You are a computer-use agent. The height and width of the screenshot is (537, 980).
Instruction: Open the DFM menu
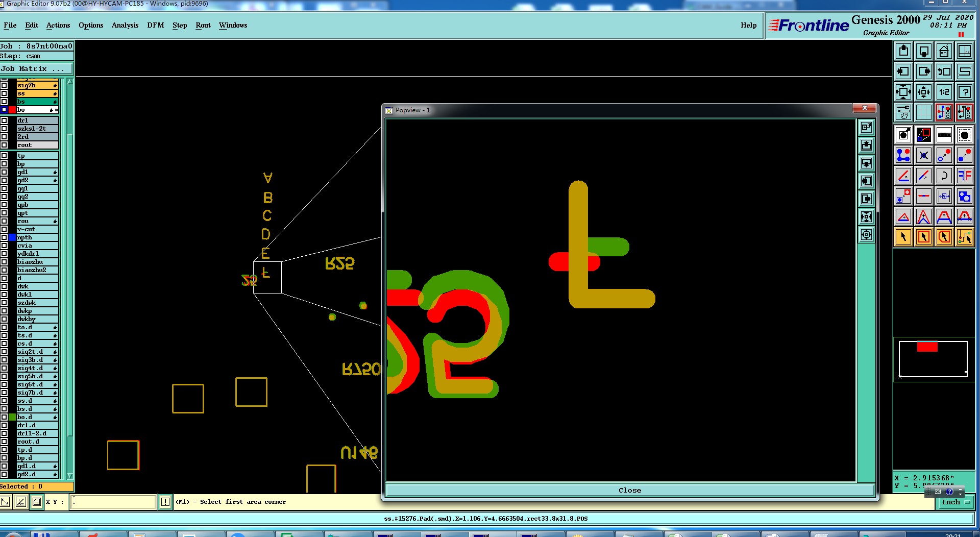click(x=156, y=25)
